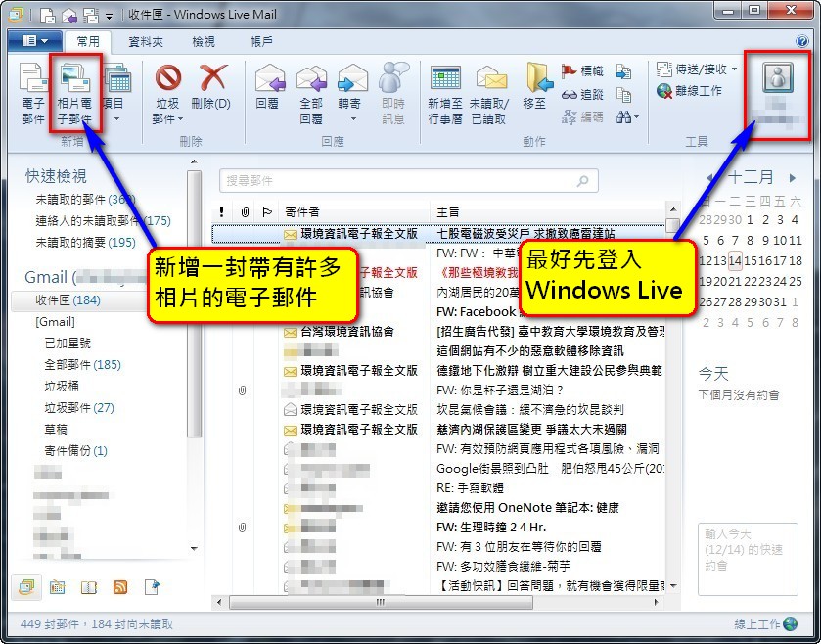Create a new email message
Viewport: 821px width, 644px height.
[x=33, y=94]
